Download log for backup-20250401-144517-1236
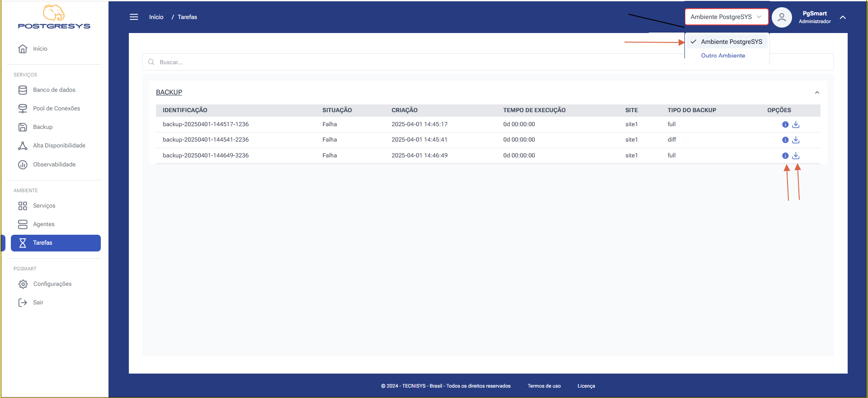The image size is (868, 398). pos(796,124)
